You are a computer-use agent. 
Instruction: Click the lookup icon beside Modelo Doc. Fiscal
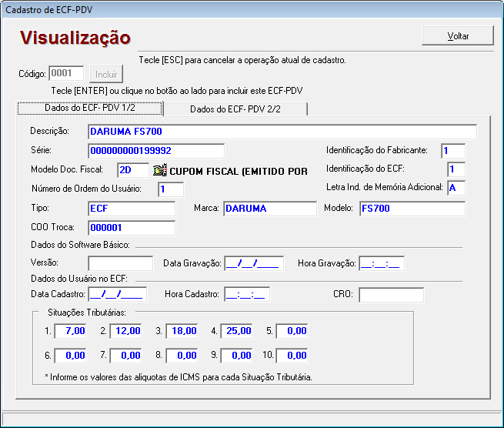tap(160, 170)
